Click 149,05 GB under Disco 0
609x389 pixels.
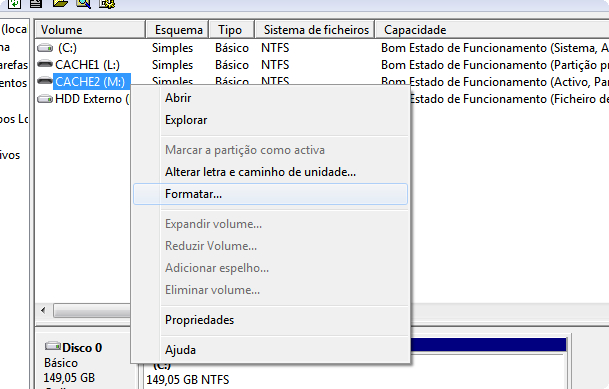coord(69,377)
